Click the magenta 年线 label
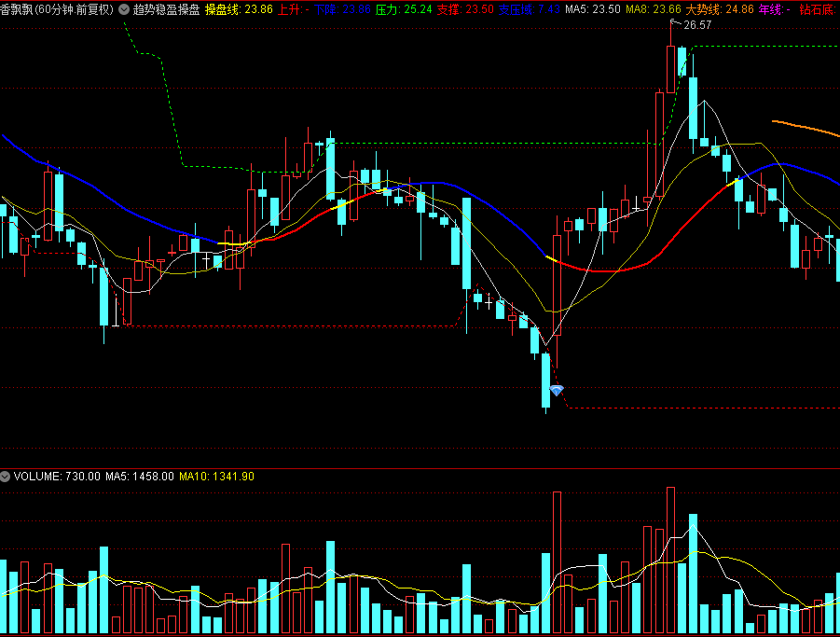The height and width of the screenshot is (637, 840). pyautogui.click(x=775, y=9)
